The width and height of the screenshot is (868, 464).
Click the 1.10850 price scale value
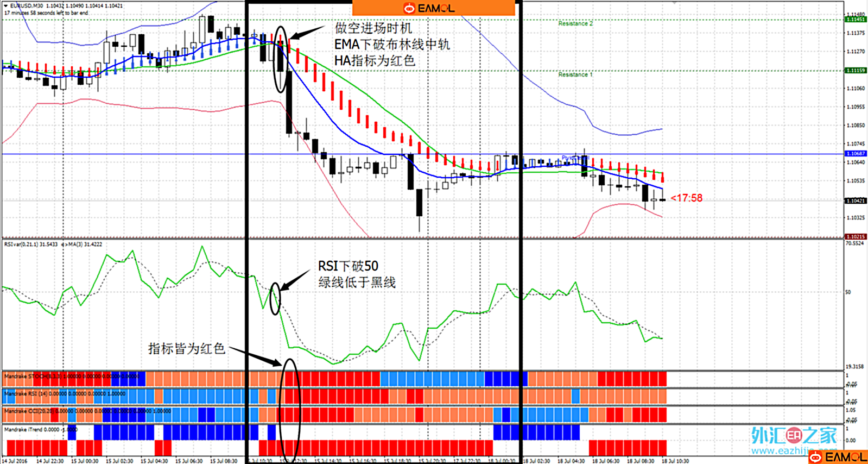pyautogui.click(x=856, y=126)
